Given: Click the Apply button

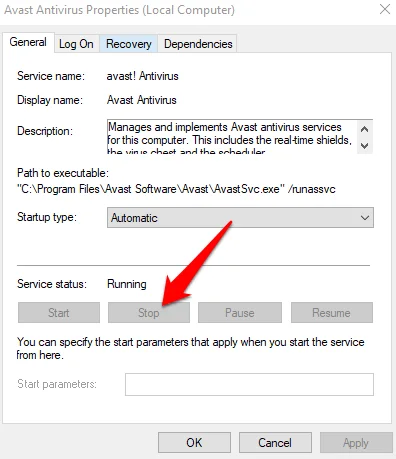Looking at the screenshot, I should pos(356,443).
